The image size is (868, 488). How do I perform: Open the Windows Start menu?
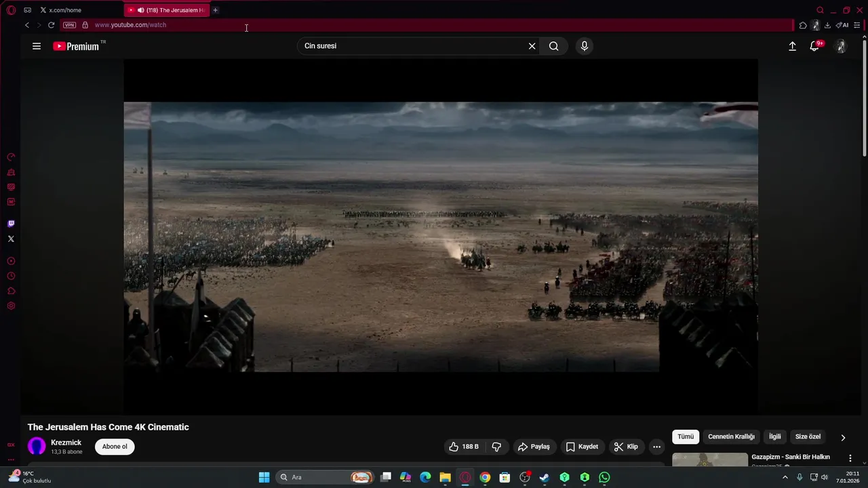click(x=264, y=477)
